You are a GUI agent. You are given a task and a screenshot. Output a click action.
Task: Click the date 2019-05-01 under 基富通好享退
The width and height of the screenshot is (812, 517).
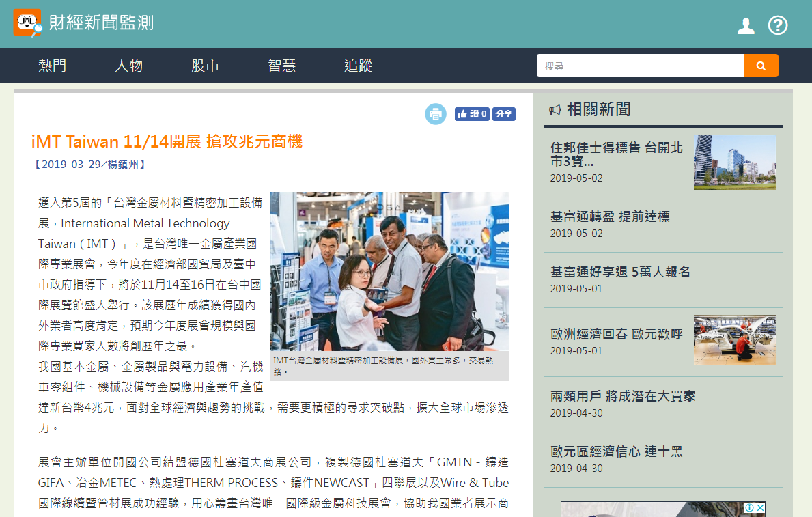[x=576, y=289]
